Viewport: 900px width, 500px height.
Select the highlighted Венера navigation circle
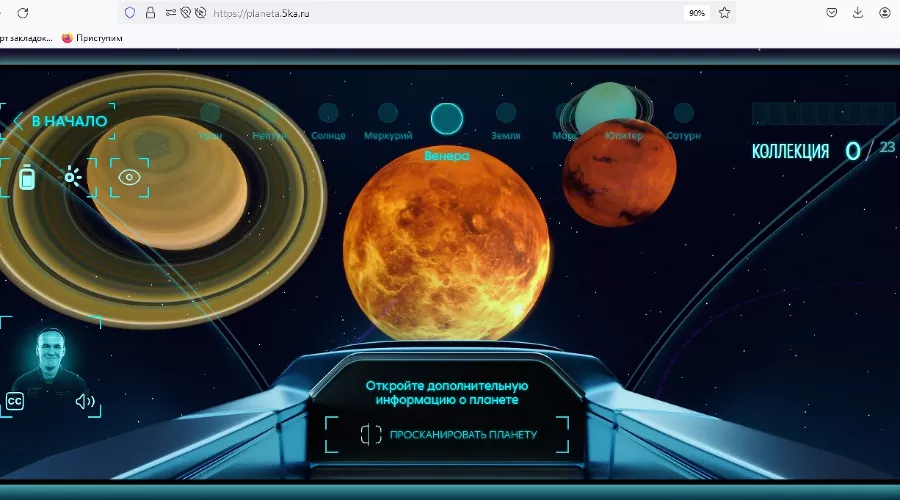[x=447, y=119]
